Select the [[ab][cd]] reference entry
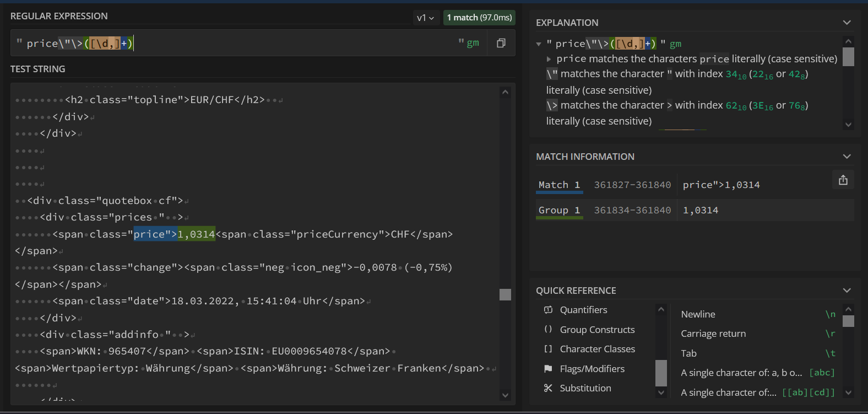The height and width of the screenshot is (414, 868). point(758,393)
